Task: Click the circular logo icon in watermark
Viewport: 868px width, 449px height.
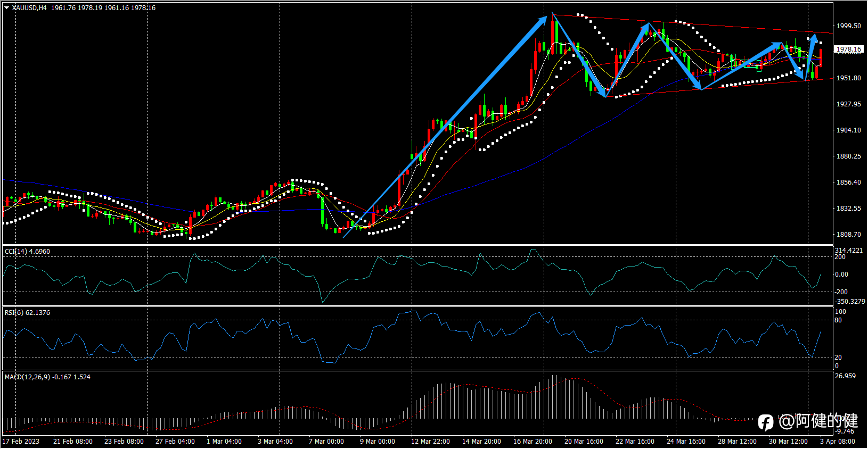Action: 766,422
